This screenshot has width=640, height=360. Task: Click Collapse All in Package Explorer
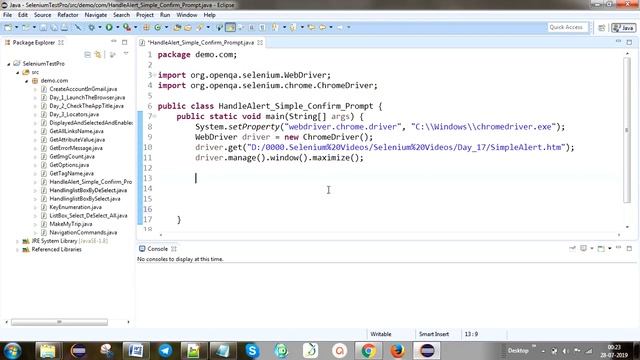pyautogui.click(x=87, y=54)
